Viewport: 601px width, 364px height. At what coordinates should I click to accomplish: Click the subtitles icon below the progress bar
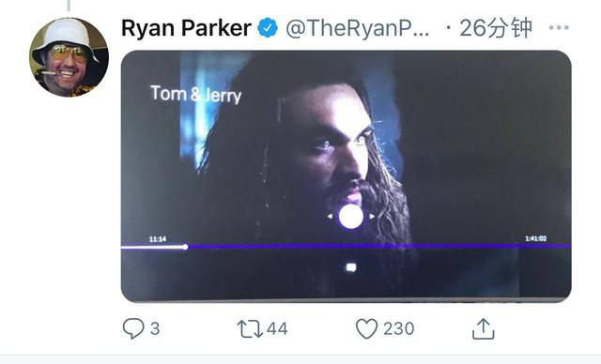pos(351,267)
